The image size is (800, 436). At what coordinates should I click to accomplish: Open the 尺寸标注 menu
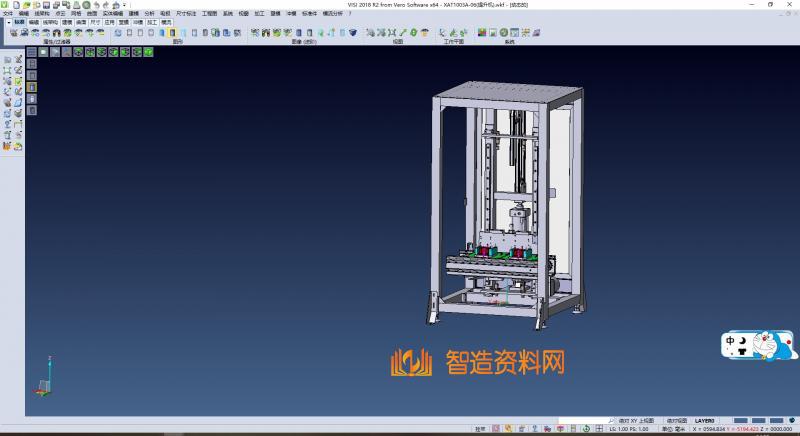pyautogui.click(x=186, y=14)
